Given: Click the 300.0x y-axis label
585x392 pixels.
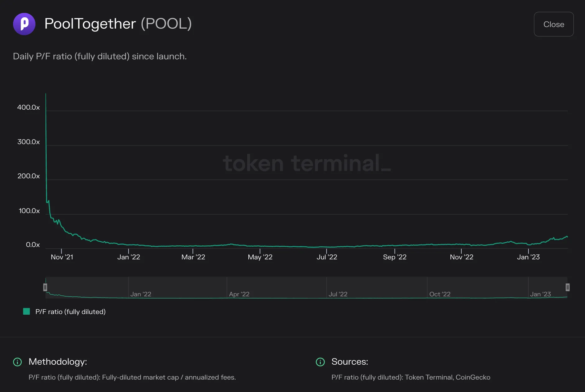Looking at the screenshot, I should [29, 142].
